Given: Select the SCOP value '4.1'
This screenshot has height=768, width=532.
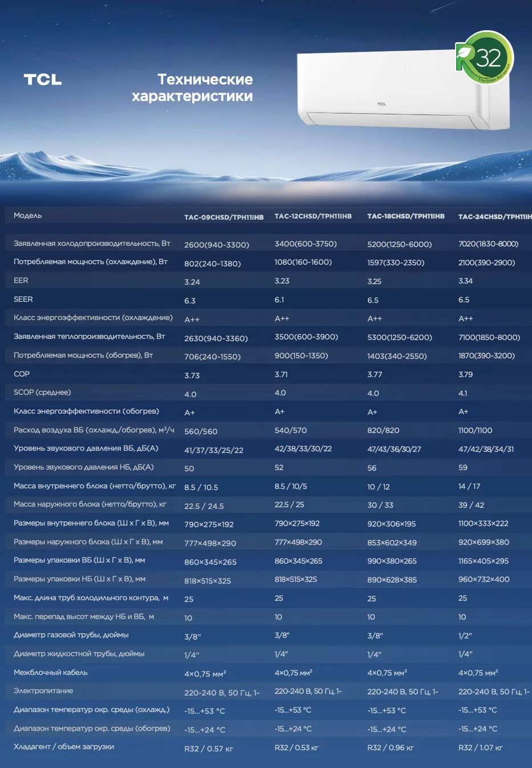Looking at the screenshot, I should [462, 393].
